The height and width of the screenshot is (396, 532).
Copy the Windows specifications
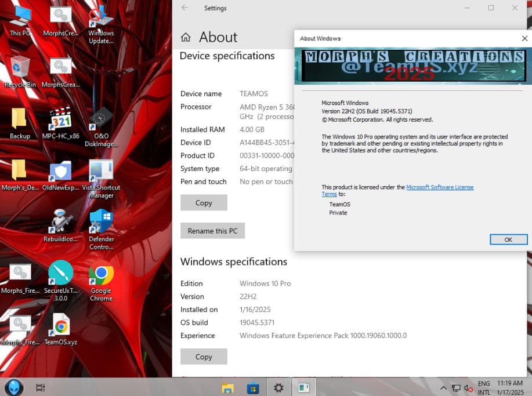(204, 357)
